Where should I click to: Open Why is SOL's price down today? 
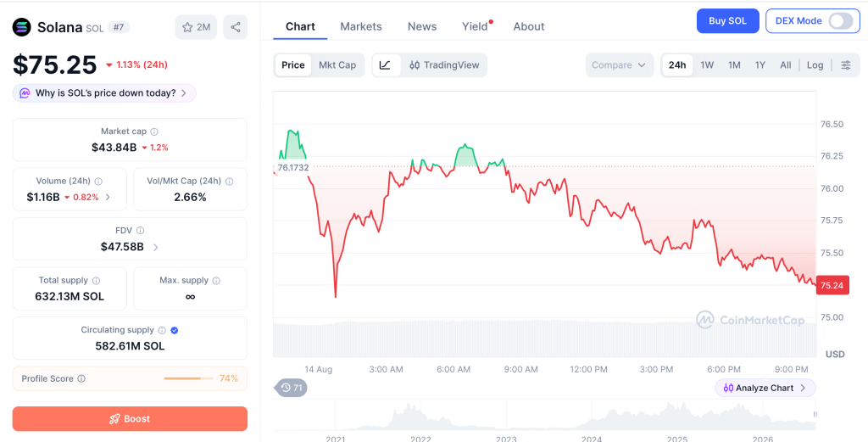[104, 93]
